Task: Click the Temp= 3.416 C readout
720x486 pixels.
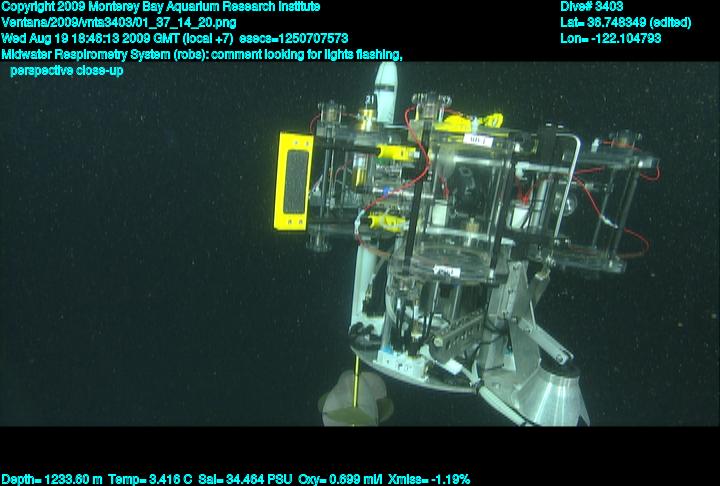Action: 150,480
